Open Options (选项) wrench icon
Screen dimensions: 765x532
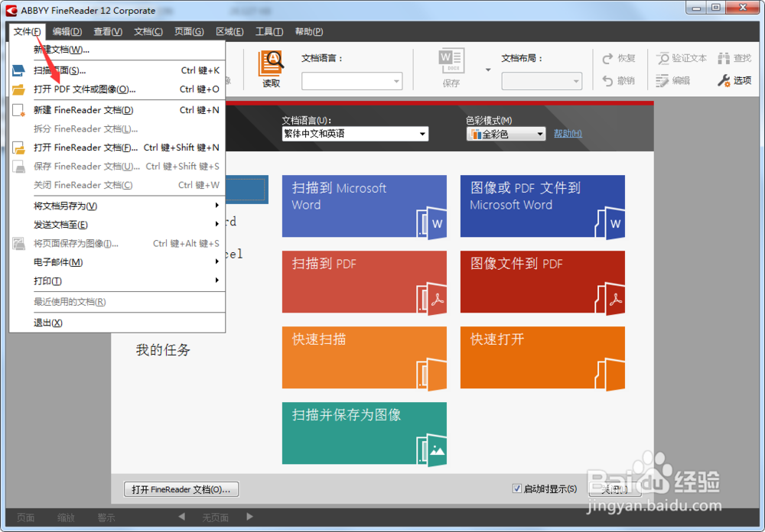[724, 80]
